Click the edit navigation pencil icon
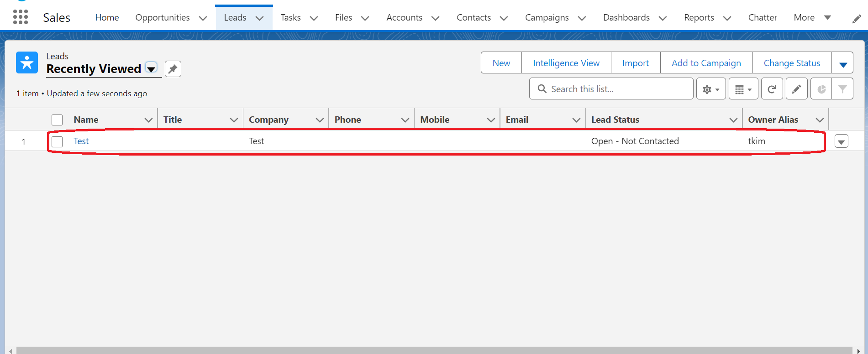The image size is (868, 354). coord(857,19)
